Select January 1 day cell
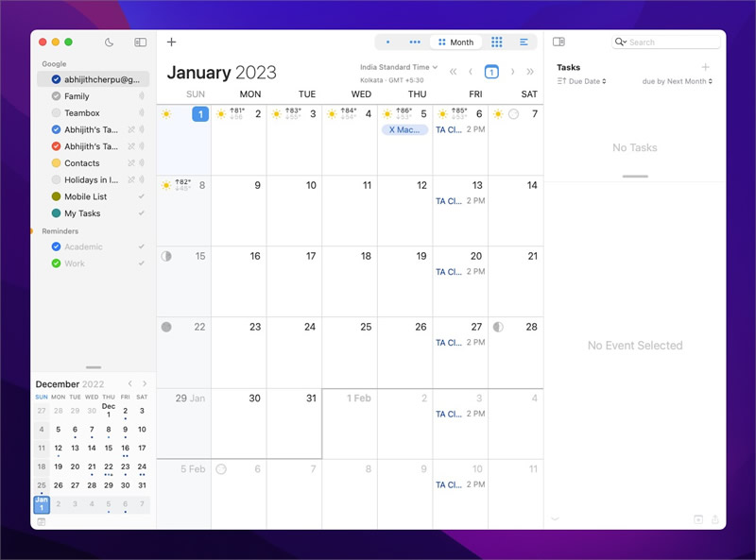The width and height of the screenshot is (756, 560). [x=183, y=140]
